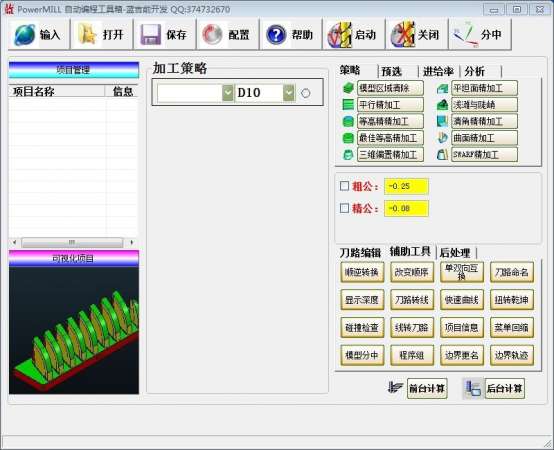Screen dimensions: 554x450
Task: Click the 前台计算 icon
Action: point(395,388)
